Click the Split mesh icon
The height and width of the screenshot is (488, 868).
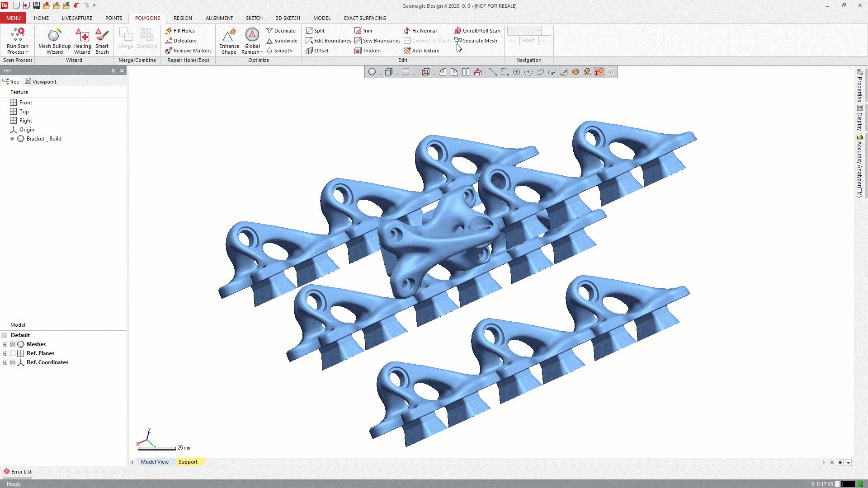point(309,31)
